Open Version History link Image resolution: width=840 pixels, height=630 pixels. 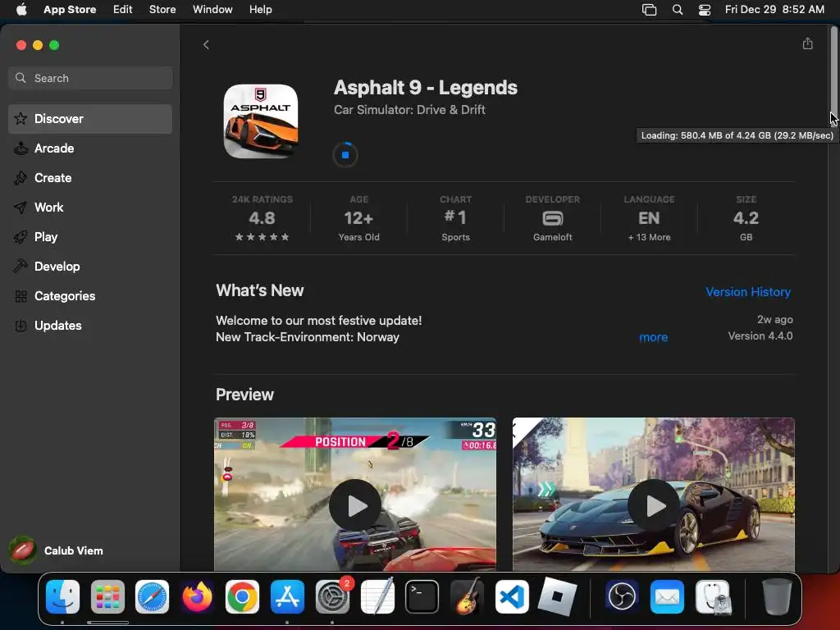[x=748, y=292]
